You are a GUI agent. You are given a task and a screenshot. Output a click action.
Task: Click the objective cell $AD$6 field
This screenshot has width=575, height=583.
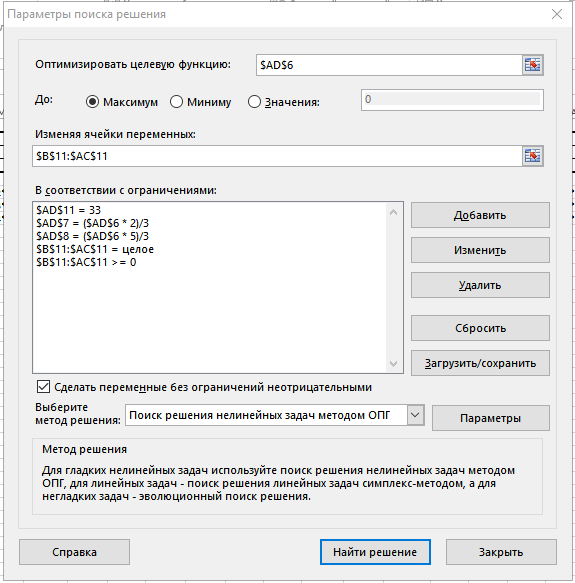[x=389, y=65]
